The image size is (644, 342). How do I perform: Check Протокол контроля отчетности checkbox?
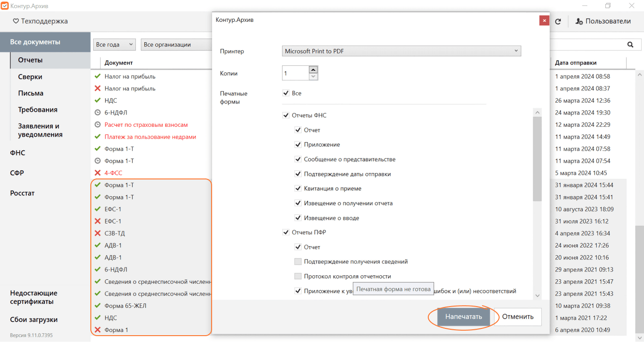(298, 276)
